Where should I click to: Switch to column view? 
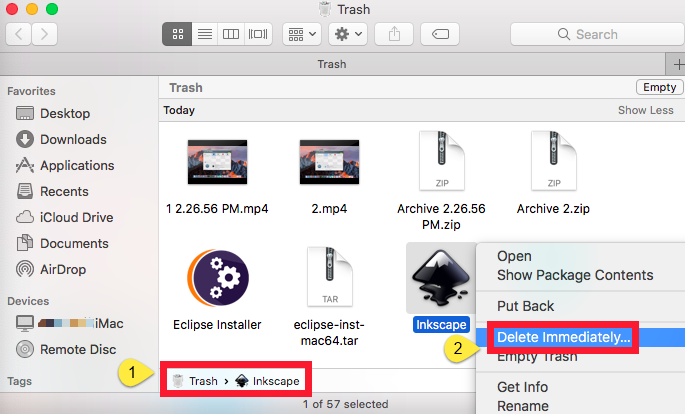coord(231,34)
